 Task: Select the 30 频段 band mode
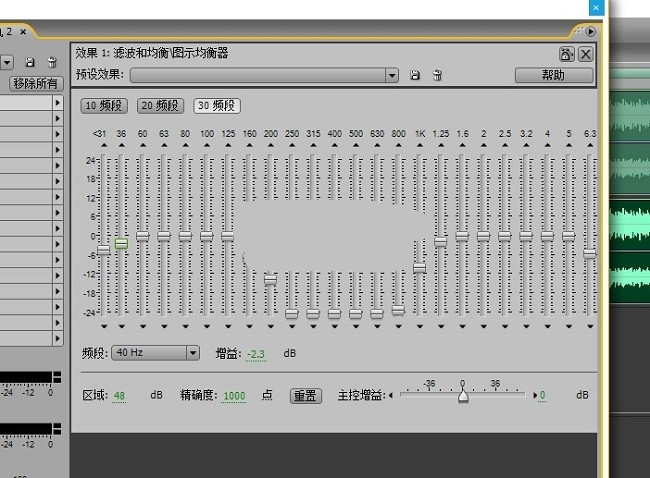[x=217, y=106]
